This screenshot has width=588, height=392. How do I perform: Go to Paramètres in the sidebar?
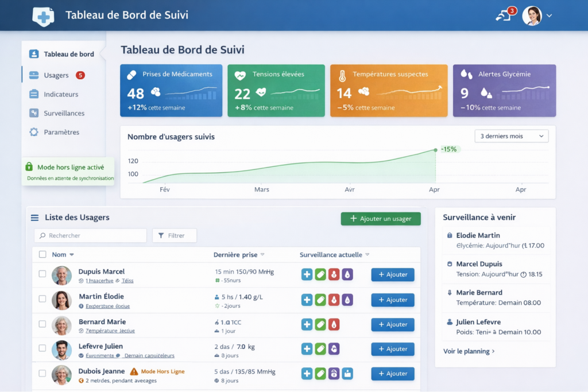click(61, 132)
